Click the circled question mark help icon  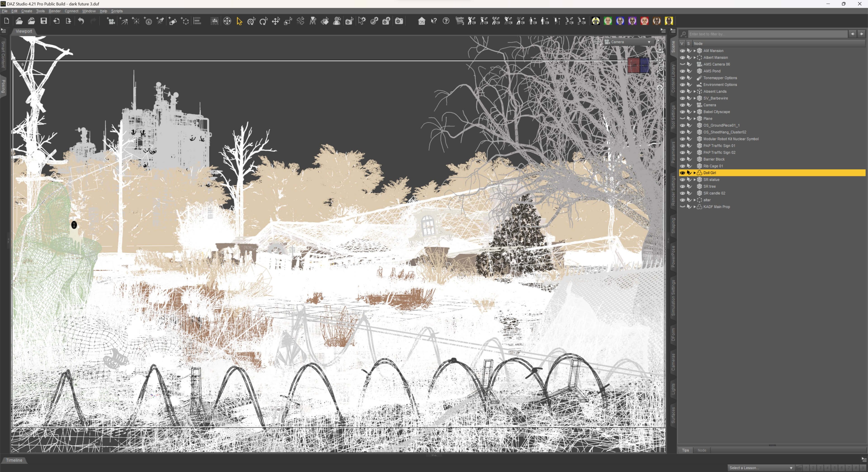(x=446, y=21)
